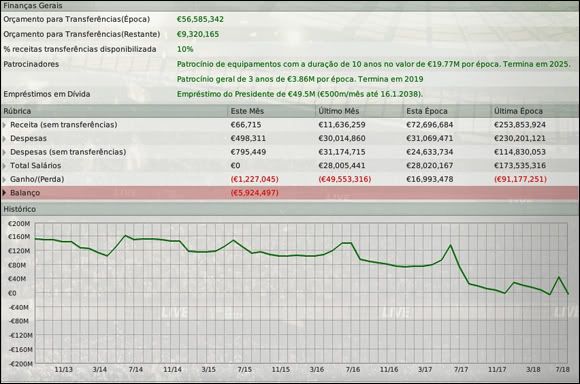
Task: Click Despesas last season value €230,201,121
Action: tap(520, 138)
